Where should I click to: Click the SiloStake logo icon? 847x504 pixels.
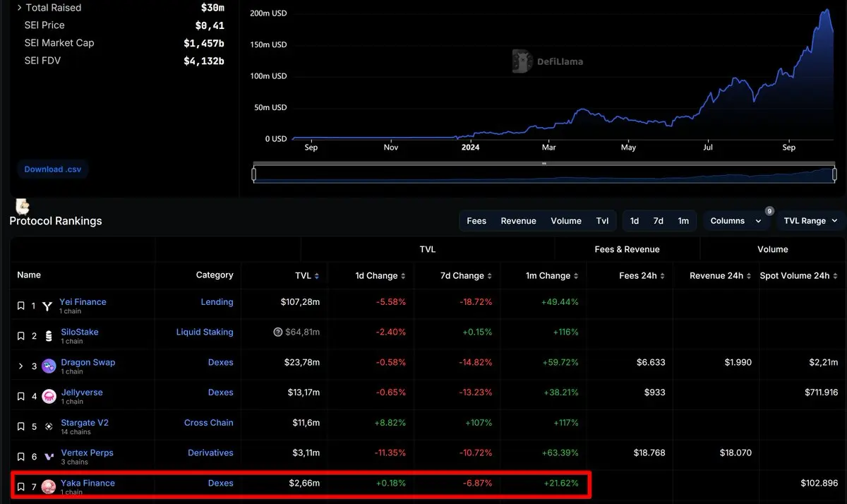(x=49, y=336)
